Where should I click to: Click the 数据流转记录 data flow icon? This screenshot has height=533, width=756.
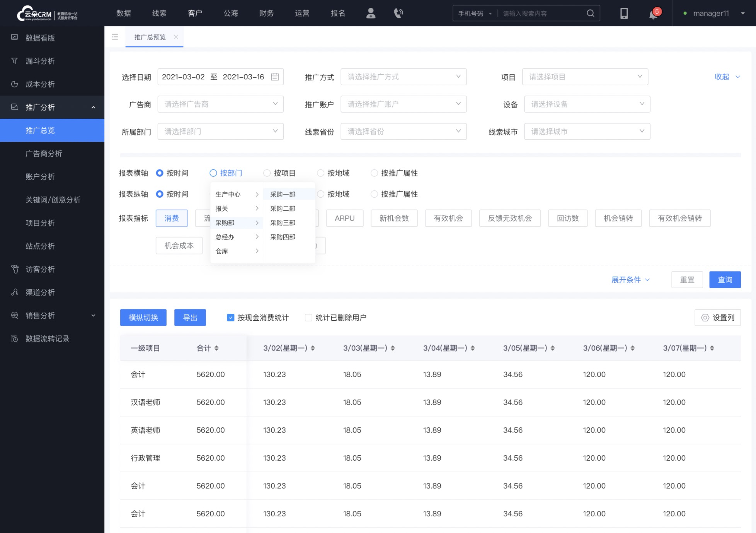tap(14, 338)
